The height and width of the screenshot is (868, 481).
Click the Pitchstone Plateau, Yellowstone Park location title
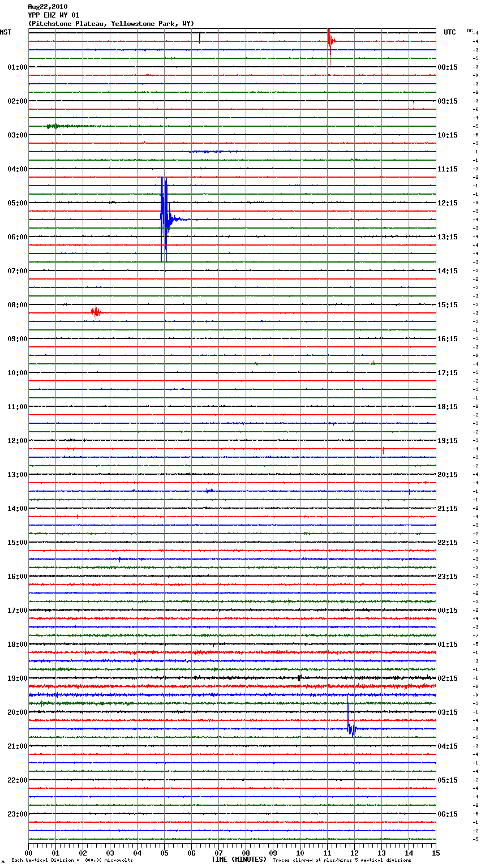click(111, 24)
